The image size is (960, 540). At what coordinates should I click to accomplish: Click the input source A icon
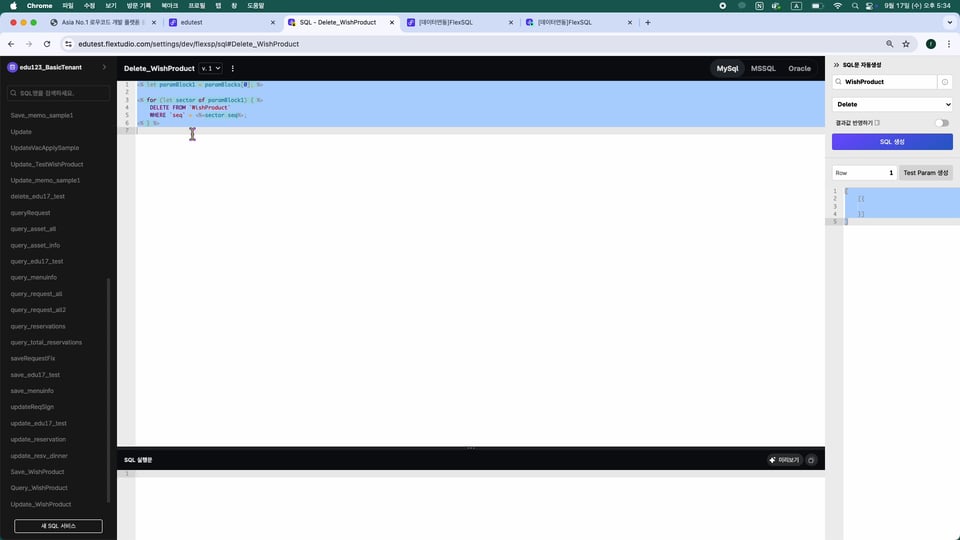pyautogui.click(x=797, y=6)
